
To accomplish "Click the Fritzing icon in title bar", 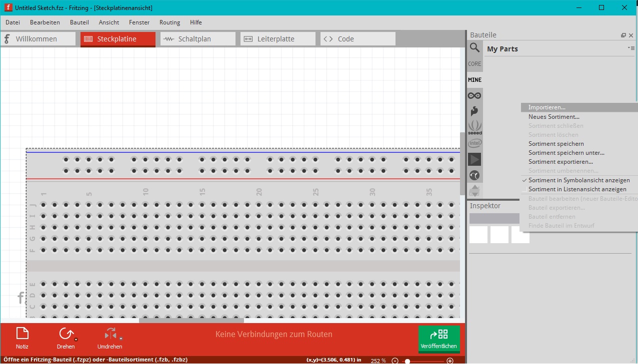I will click(x=7, y=7).
